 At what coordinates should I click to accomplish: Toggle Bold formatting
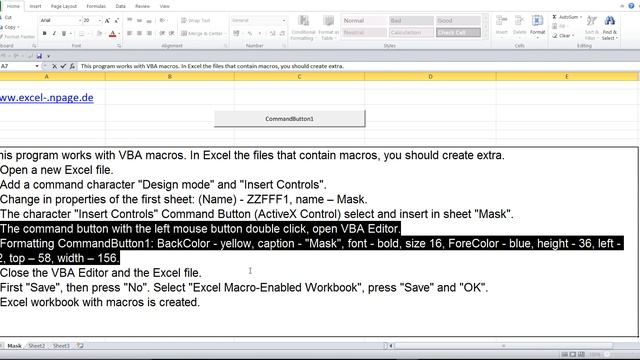[x=44, y=33]
